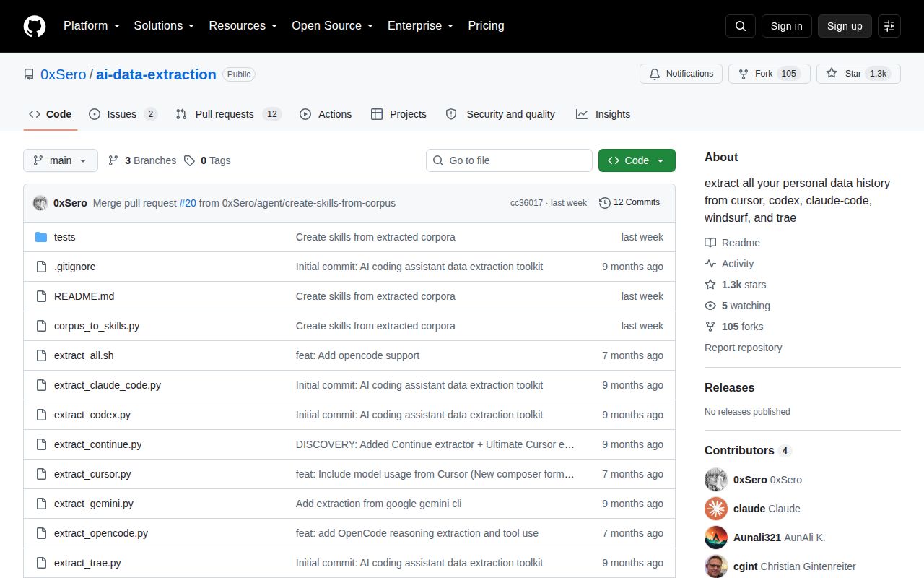This screenshot has height=578, width=924.
Task: Open 'feat: Add opencode support' commit message
Action: tap(357, 355)
